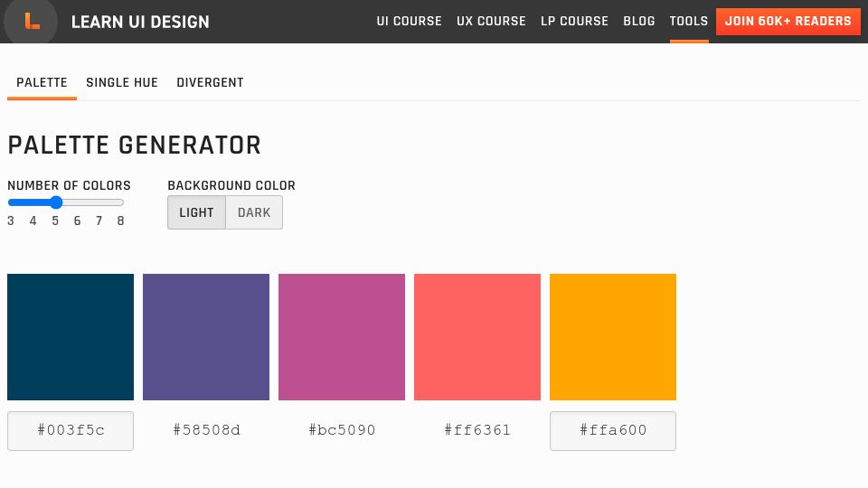Click the Learn UI Design logo icon

click(x=31, y=22)
